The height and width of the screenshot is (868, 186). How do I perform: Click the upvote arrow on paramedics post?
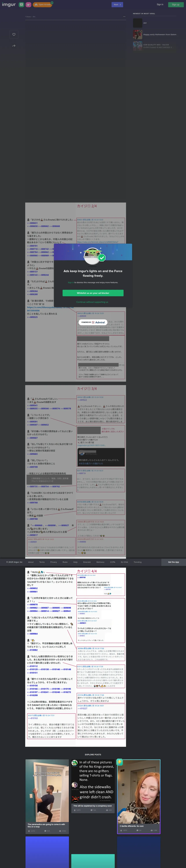pos(29,831)
